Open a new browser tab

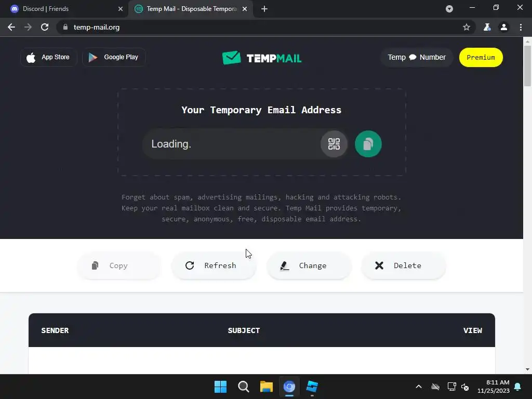(x=264, y=9)
